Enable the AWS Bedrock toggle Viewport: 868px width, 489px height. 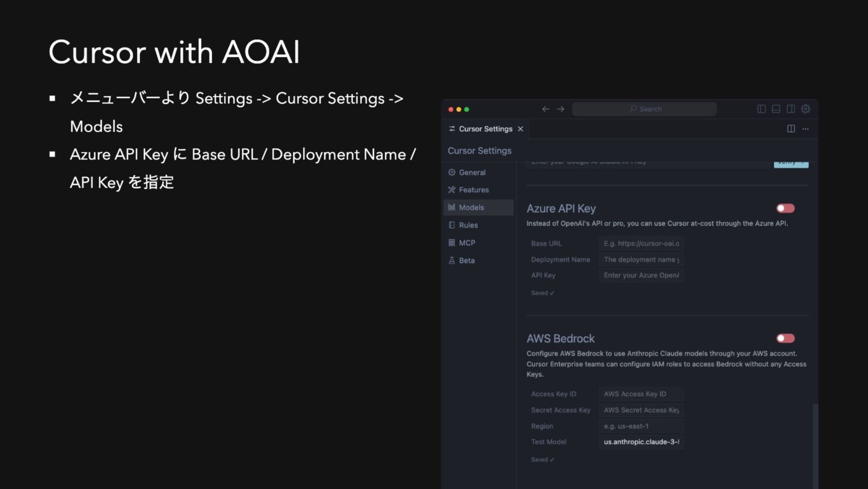[785, 338]
